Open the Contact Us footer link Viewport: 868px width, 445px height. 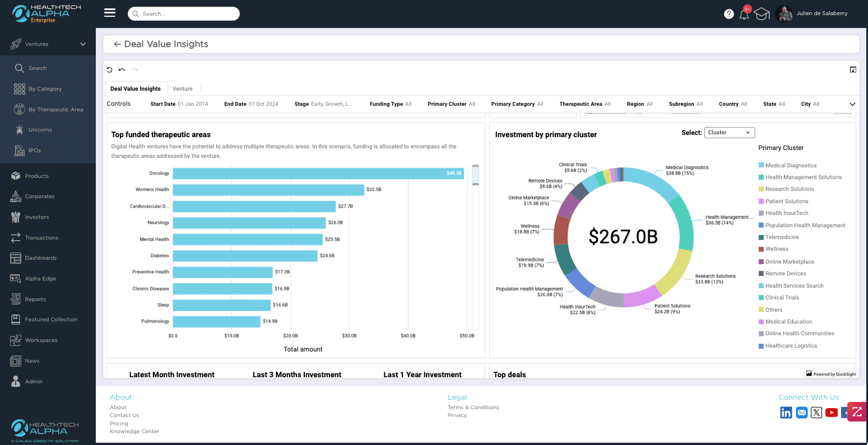coord(124,415)
